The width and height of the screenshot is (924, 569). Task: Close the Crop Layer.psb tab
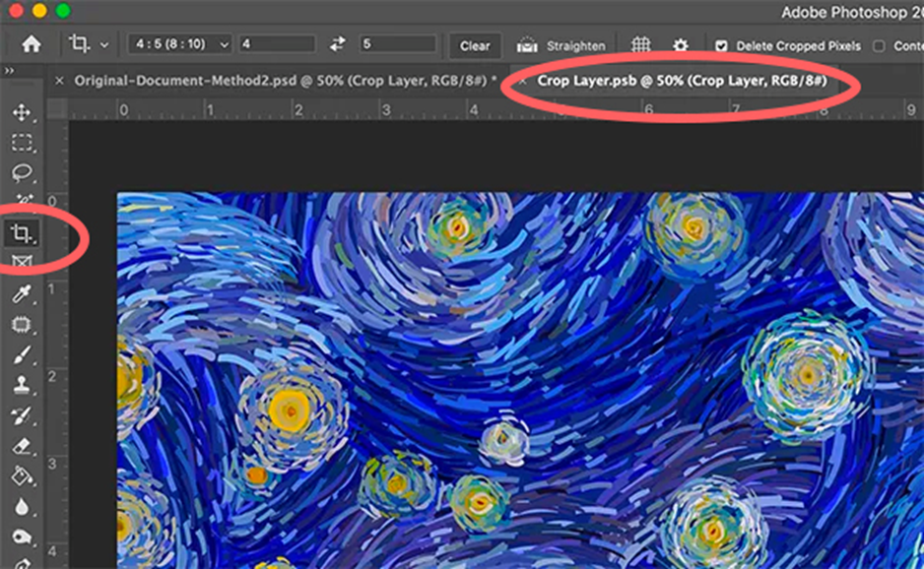coord(522,81)
